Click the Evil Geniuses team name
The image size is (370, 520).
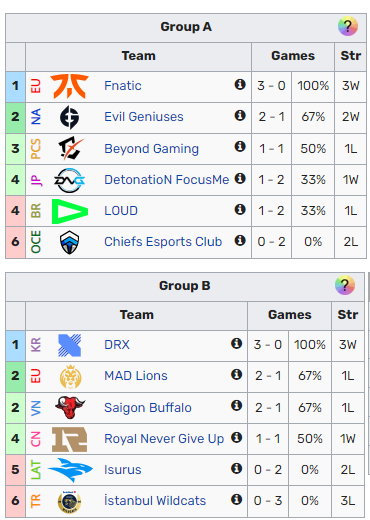pyautogui.click(x=144, y=117)
